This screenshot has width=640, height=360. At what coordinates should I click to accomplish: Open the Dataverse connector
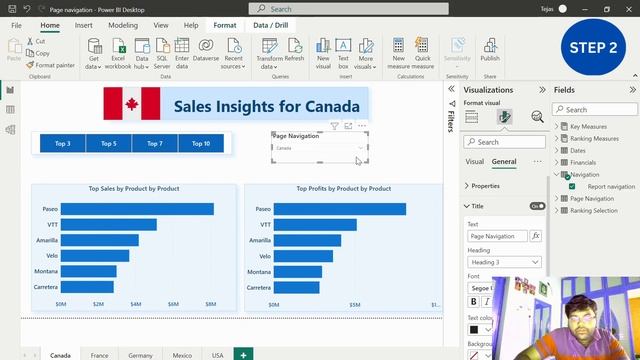click(206, 50)
